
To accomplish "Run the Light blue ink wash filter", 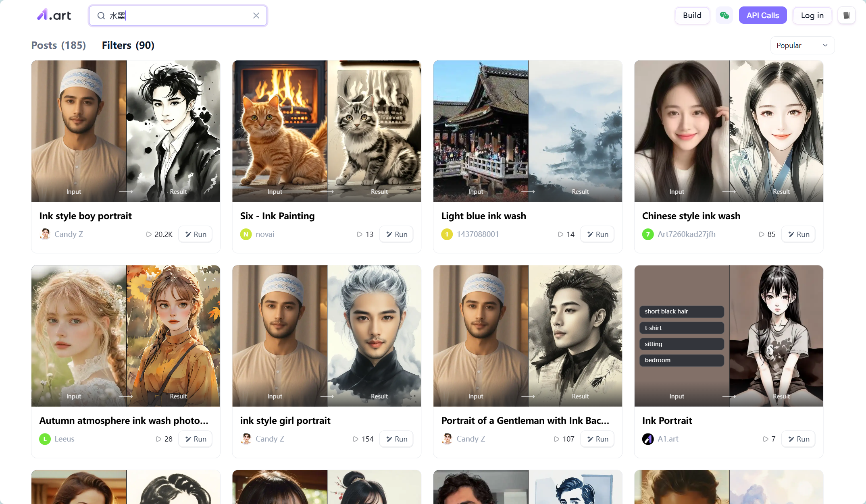I will click(x=597, y=234).
